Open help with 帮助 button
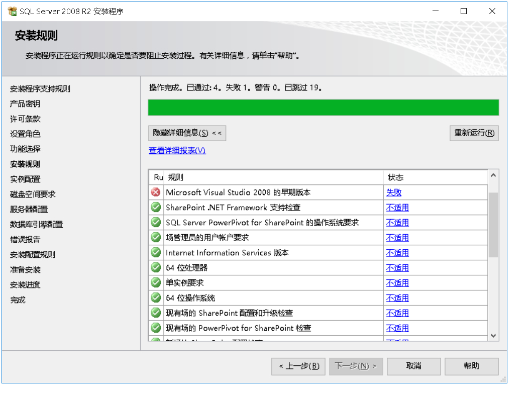The image size is (532, 396). [x=471, y=366]
